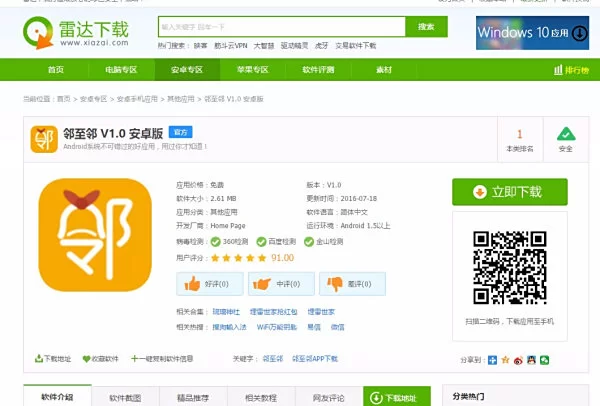Click 其他应用 in the breadcrumb
600x406 pixels.
[181, 99]
